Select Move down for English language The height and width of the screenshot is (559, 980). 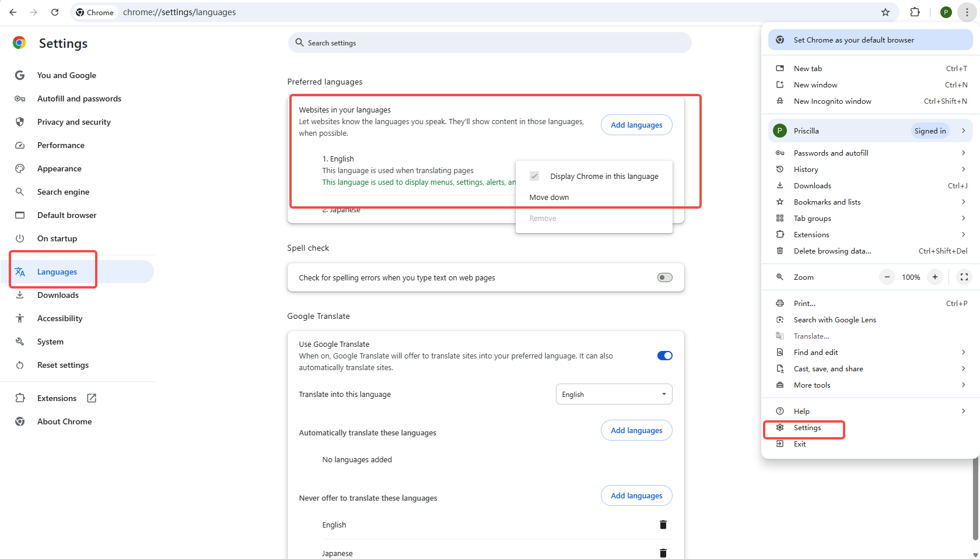coord(549,197)
